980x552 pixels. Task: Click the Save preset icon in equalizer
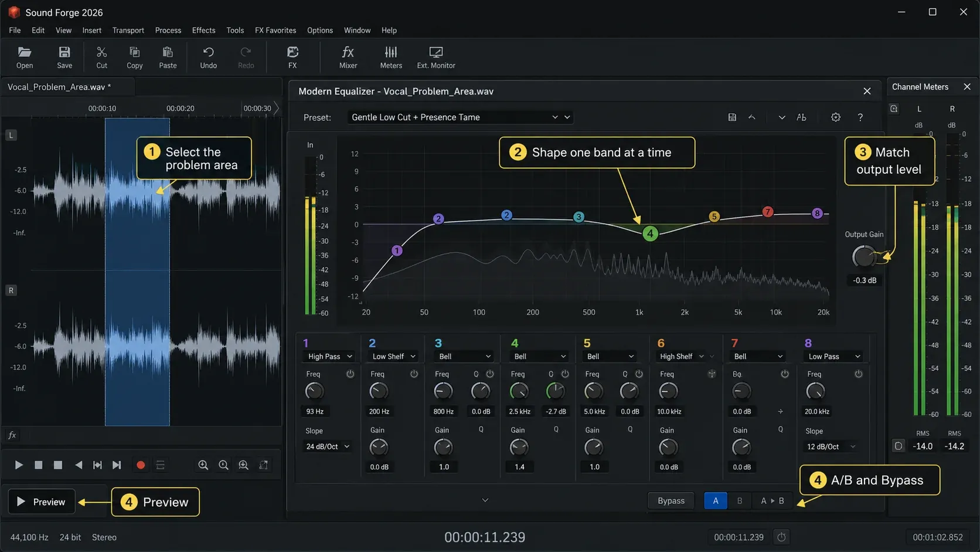(732, 117)
